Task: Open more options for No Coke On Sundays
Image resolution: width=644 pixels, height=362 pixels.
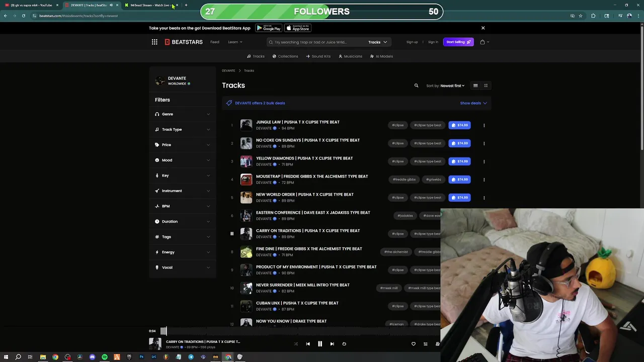Action: [x=484, y=143]
